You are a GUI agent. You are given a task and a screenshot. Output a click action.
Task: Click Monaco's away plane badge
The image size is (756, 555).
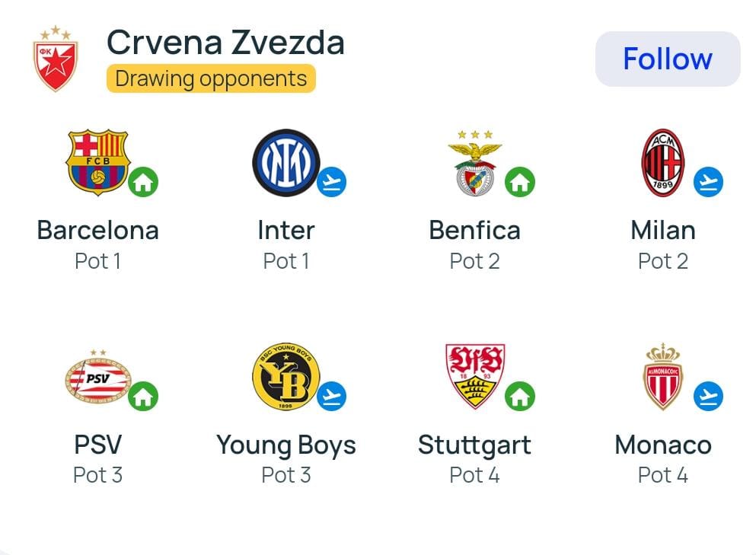coord(708,397)
